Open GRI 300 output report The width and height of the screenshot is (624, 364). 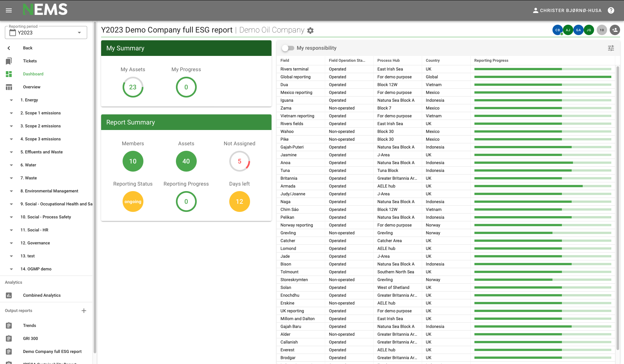coord(30,339)
